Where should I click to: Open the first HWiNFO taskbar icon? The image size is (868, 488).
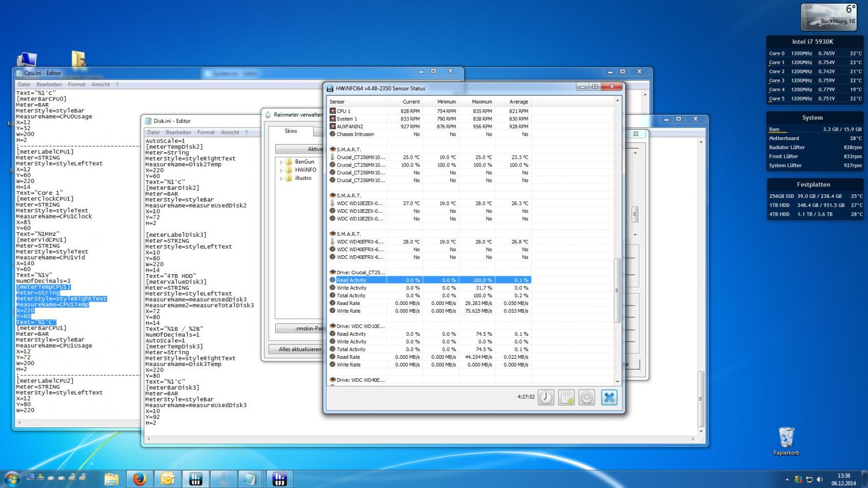point(195,479)
